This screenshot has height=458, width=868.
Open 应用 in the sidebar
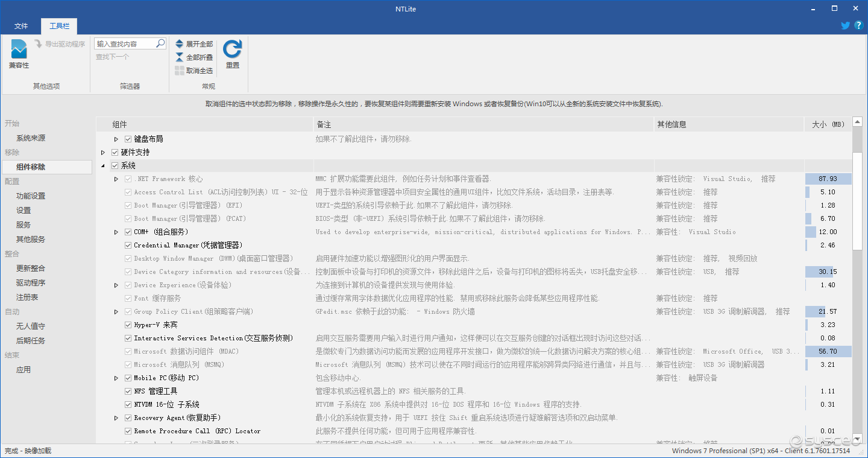tap(24, 370)
